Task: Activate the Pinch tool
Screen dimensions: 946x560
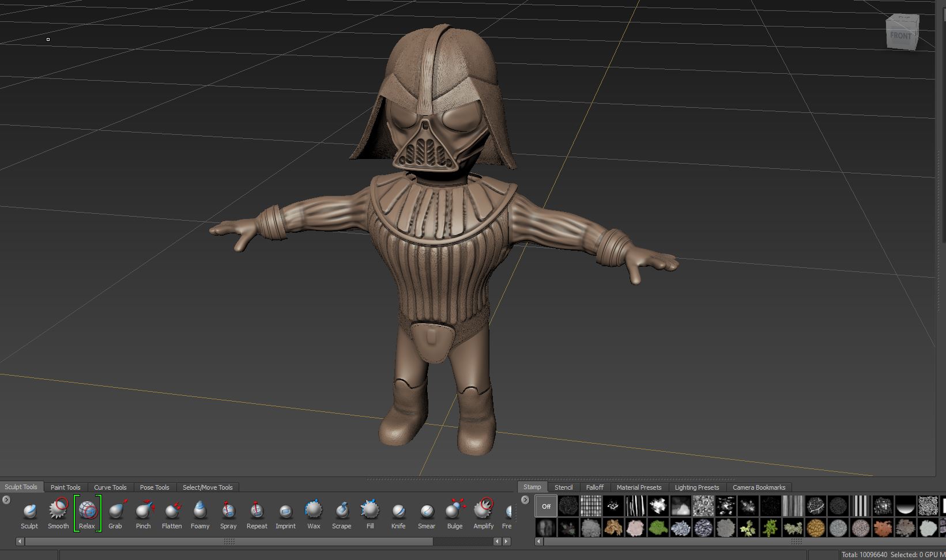Action: point(144,510)
